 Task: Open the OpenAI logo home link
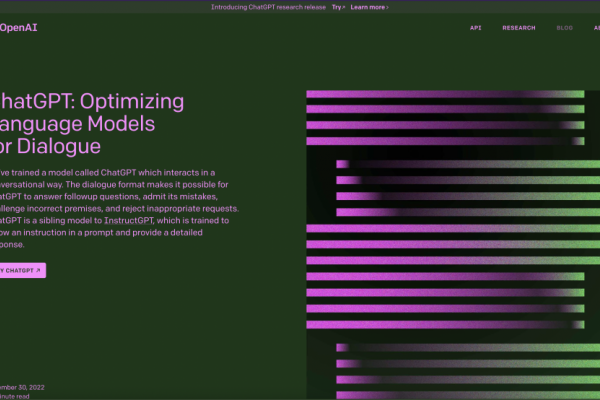(18, 28)
